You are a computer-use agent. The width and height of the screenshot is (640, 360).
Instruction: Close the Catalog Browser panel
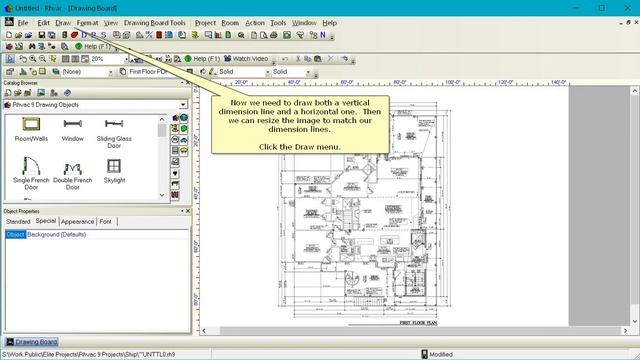click(188, 83)
